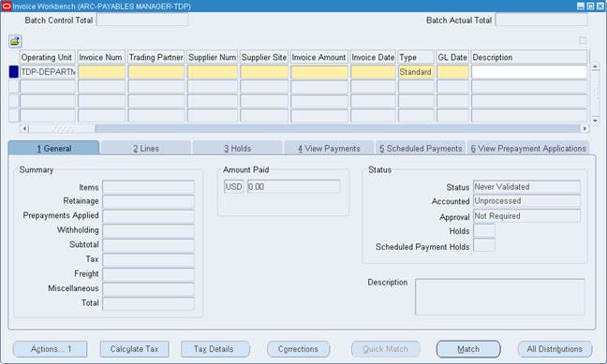Click the Description cell in the first row
Image resolution: width=607 pixels, height=364 pixels.
(529, 72)
